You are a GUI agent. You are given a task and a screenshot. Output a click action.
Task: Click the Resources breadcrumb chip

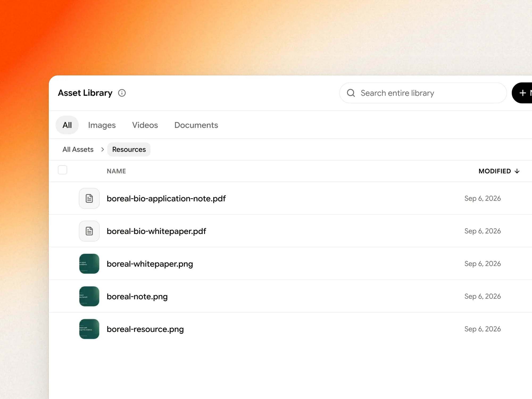click(x=129, y=149)
